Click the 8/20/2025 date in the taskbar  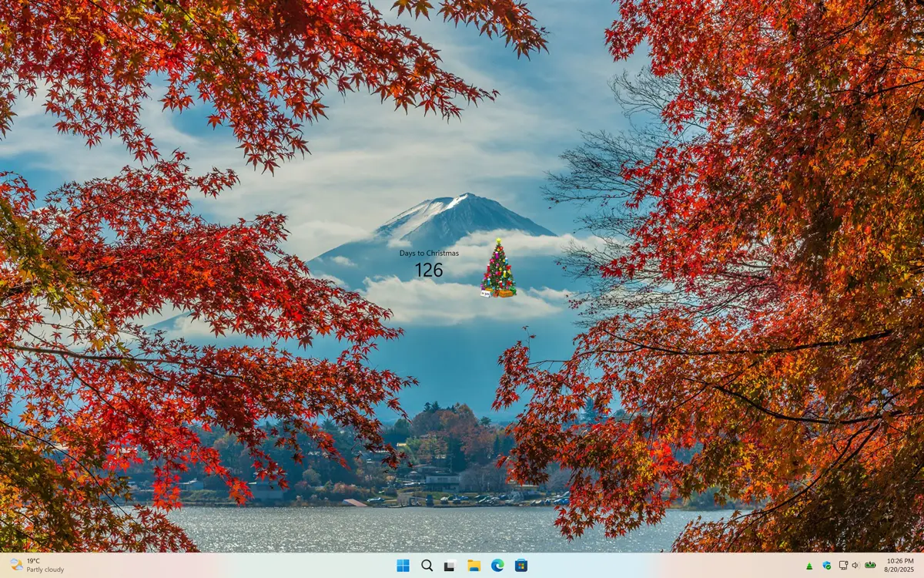click(x=900, y=570)
